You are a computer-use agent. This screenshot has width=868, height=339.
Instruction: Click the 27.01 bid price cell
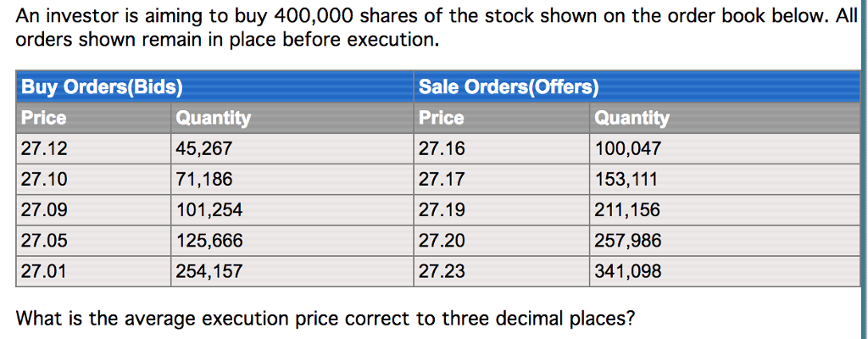[x=93, y=271]
